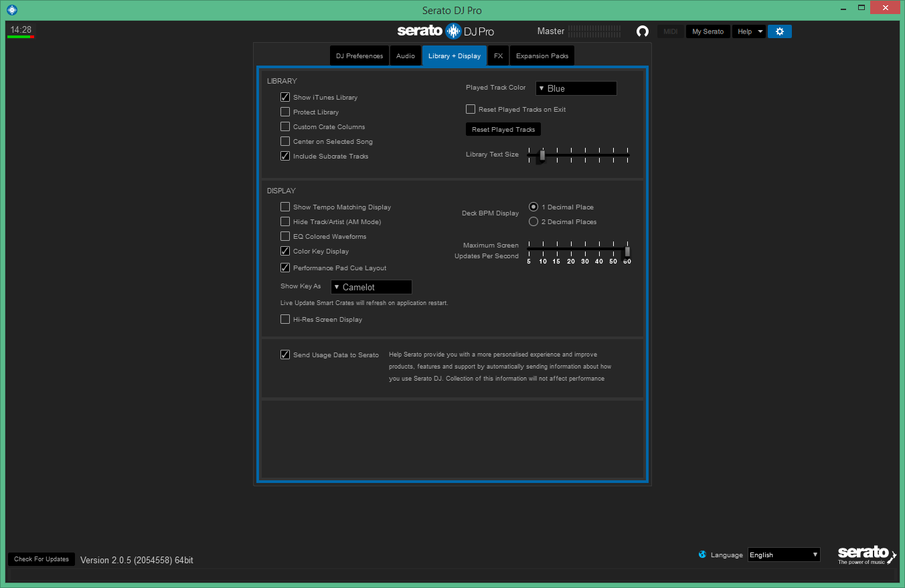This screenshot has width=905, height=588.
Task: Click the Deck BPM Display label
Action: (491, 213)
